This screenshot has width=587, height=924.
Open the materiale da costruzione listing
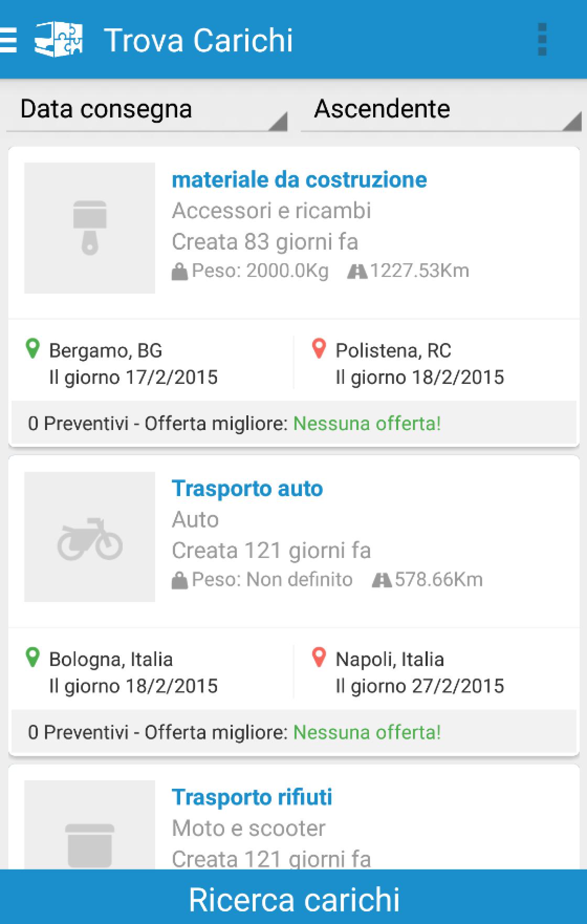pyautogui.click(x=299, y=180)
